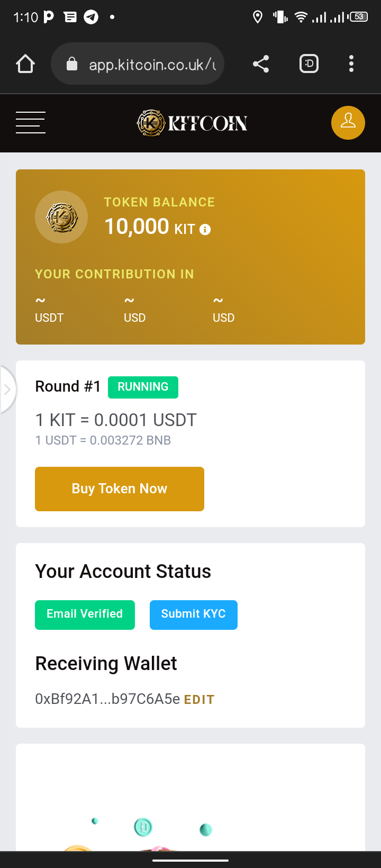This screenshot has width=381, height=868.
Task: Tap the app.kitcoin.co.uk address bar
Action: (151, 65)
